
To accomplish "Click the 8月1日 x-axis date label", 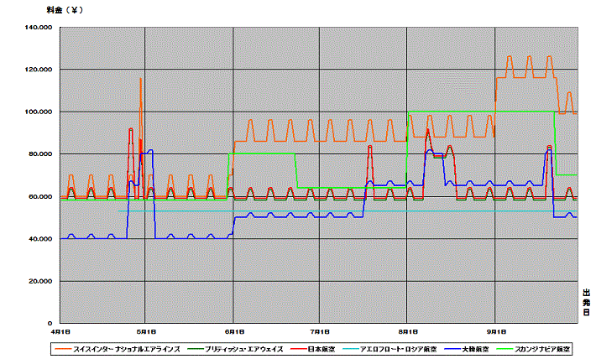I will [x=407, y=331].
